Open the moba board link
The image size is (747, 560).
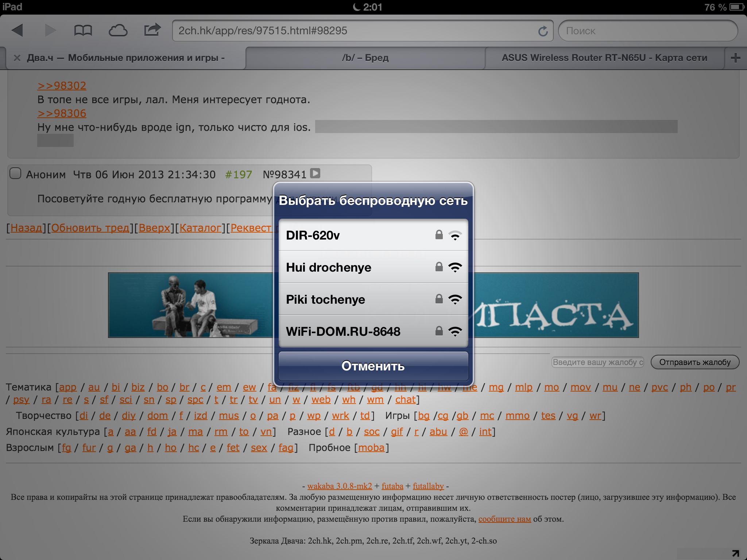pyautogui.click(x=371, y=448)
